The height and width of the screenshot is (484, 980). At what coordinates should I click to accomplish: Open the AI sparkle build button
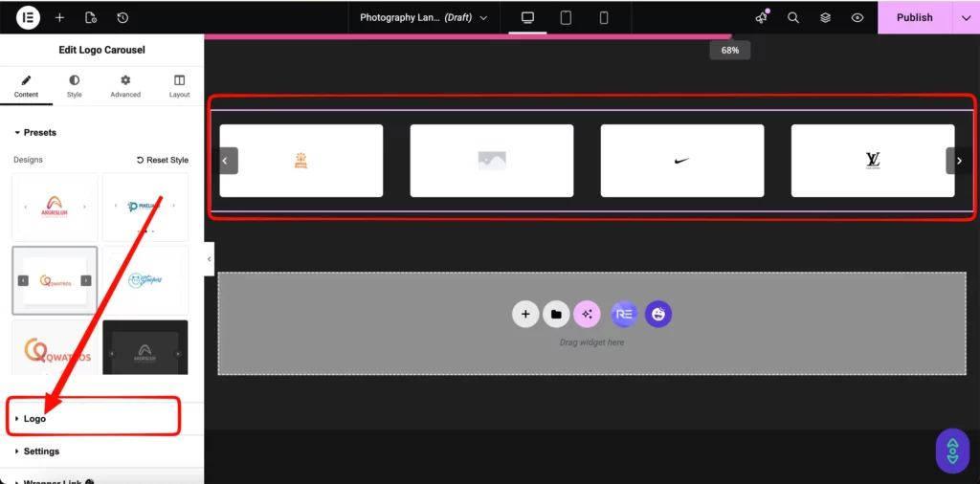pos(587,314)
